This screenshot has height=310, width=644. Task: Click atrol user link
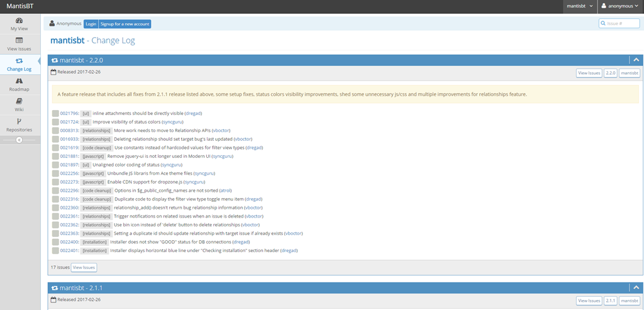point(226,191)
